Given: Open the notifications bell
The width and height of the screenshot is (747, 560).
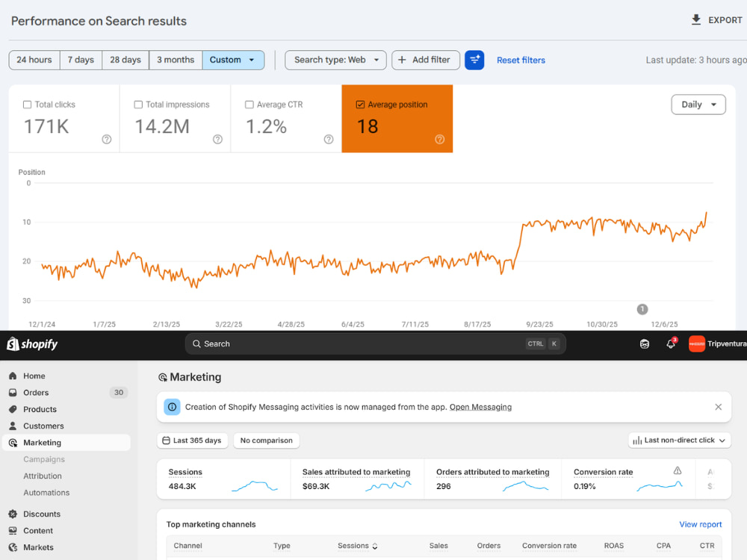Looking at the screenshot, I should (x=671, y=343).
